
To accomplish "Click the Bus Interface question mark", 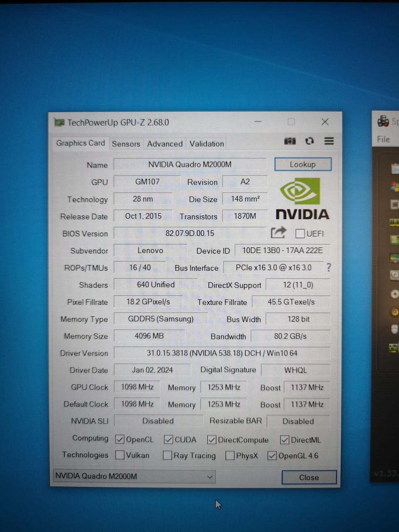I will point(329,267).
